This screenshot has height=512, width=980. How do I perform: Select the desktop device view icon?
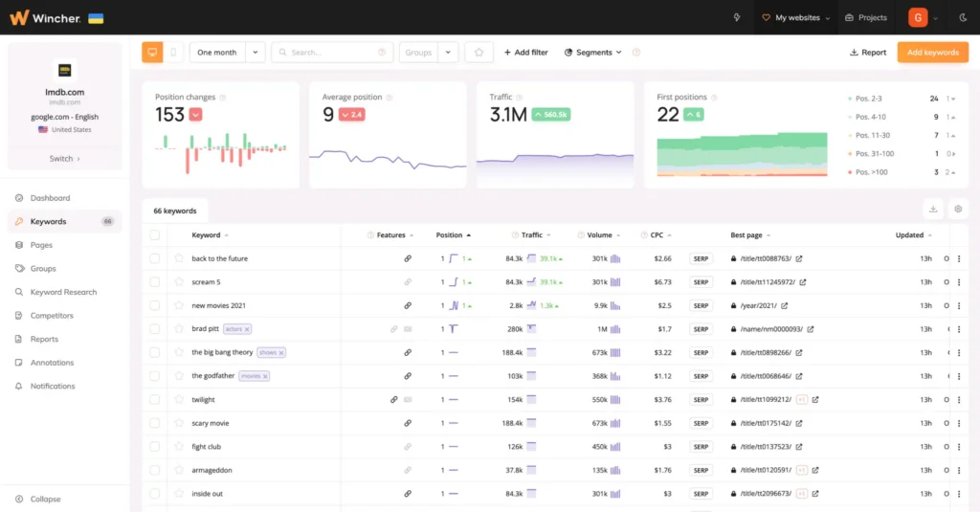[152, 53]
